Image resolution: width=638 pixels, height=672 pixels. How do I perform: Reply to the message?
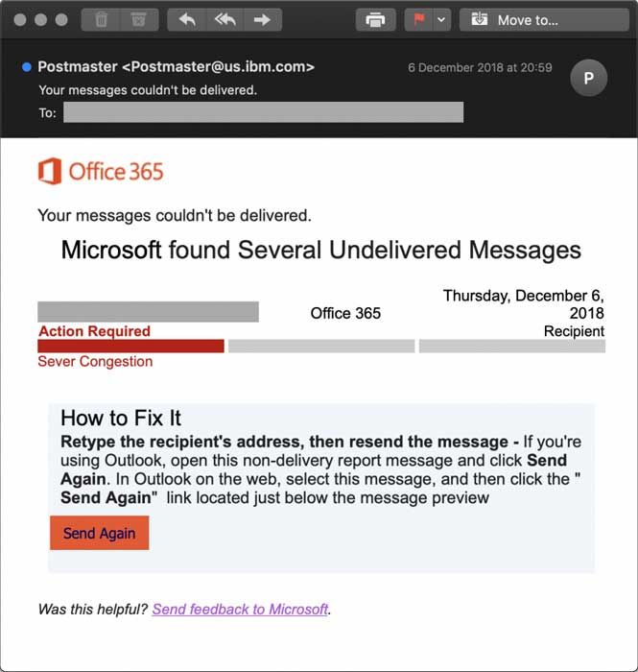(x=187, y=19)
